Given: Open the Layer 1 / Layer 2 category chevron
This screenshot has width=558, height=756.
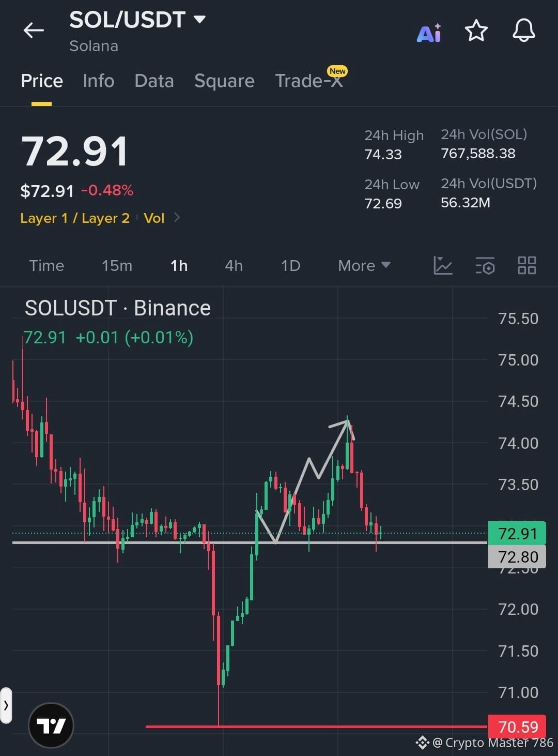Looking at the screenshot, I should coord(177,217).
